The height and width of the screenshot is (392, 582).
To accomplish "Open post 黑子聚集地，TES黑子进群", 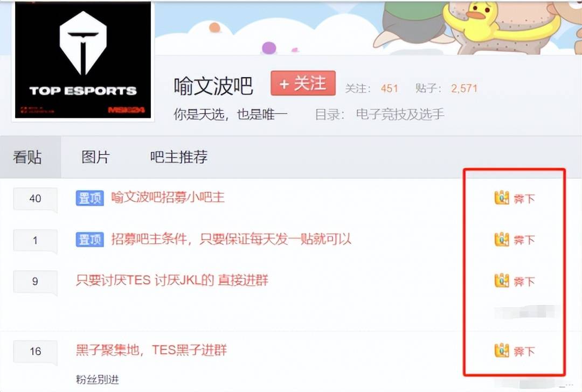I will click(151, 349).
